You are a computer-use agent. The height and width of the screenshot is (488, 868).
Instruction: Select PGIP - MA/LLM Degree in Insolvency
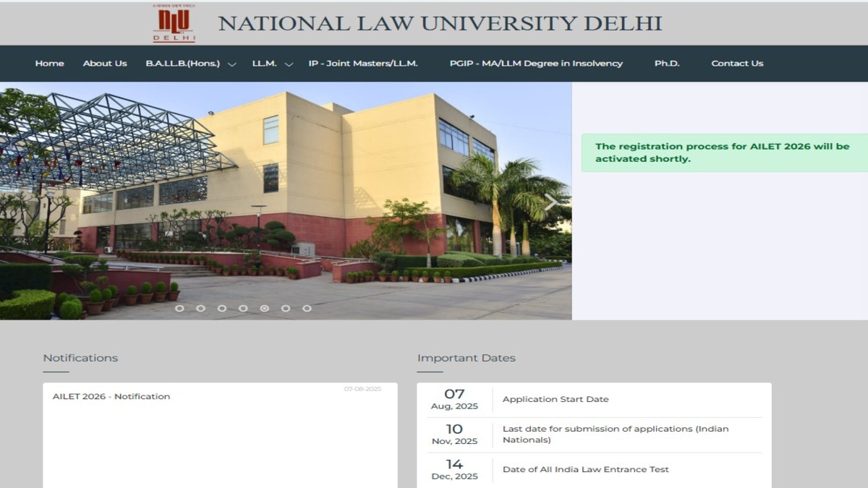click(x=535, y=64)
